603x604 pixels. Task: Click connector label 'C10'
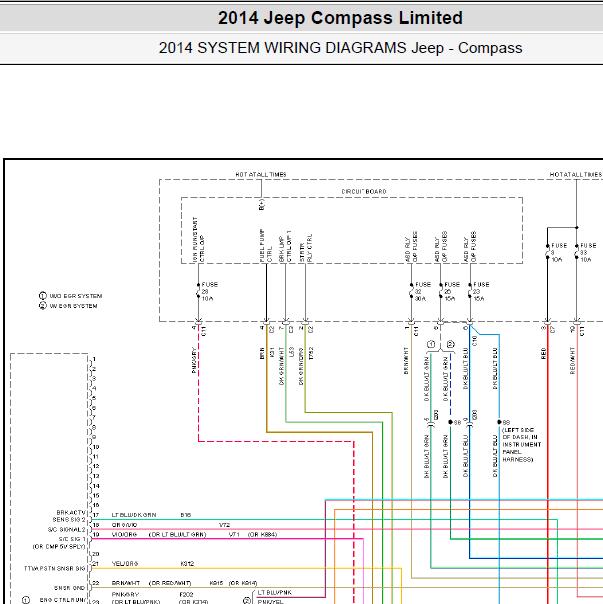(475, 340)
